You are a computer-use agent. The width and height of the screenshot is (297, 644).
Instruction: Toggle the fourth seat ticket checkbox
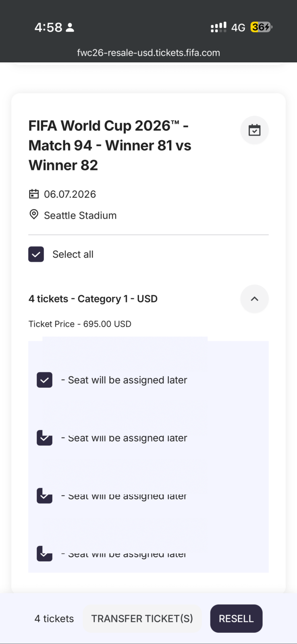point(45,553)
